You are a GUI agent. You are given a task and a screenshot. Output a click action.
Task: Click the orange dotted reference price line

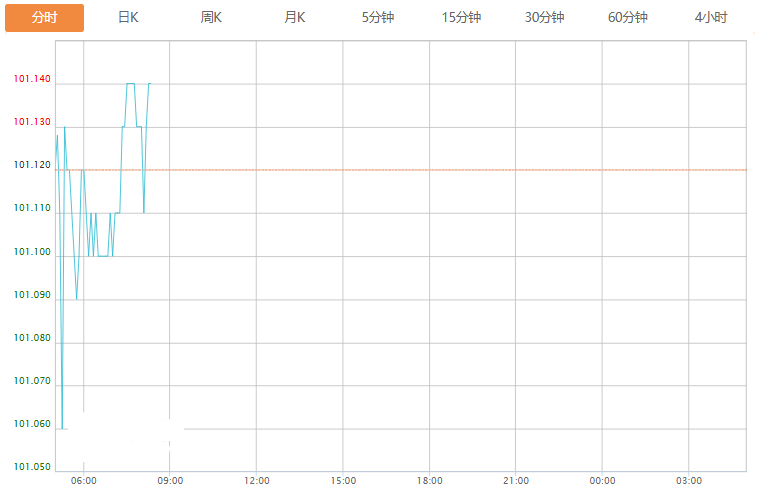pos(401,170)
